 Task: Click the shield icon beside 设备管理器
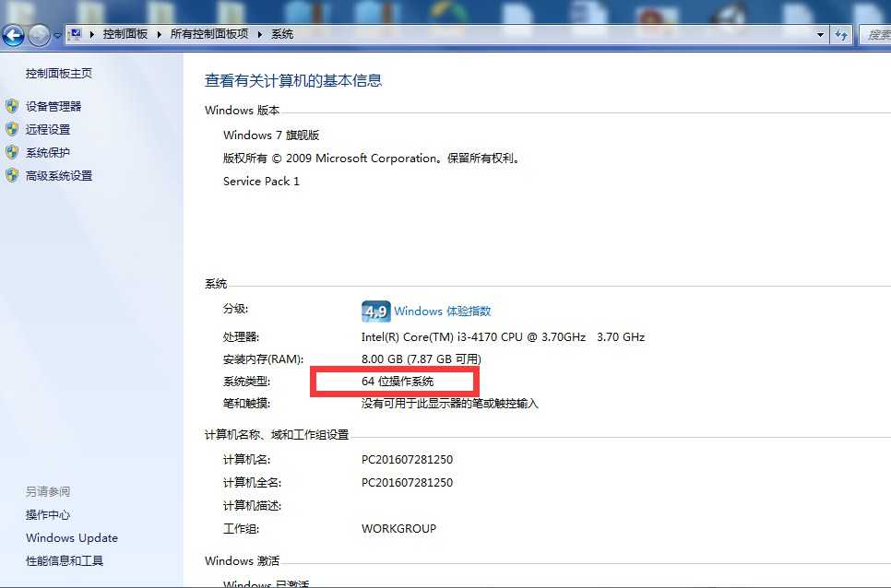point(12,106)
